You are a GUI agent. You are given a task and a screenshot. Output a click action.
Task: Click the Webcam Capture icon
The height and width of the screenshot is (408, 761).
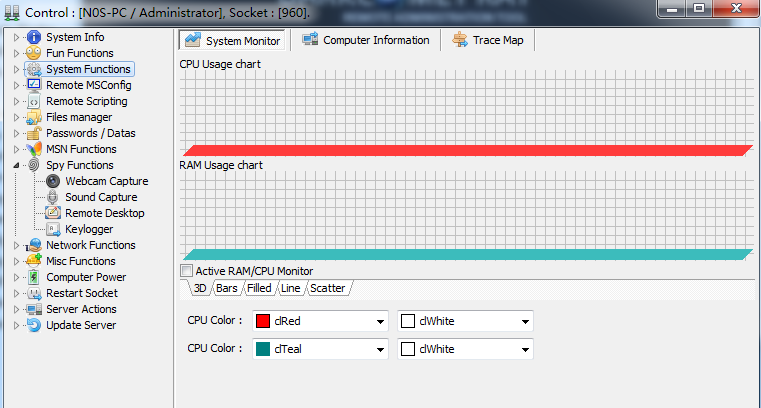click(x=53, y=181)
